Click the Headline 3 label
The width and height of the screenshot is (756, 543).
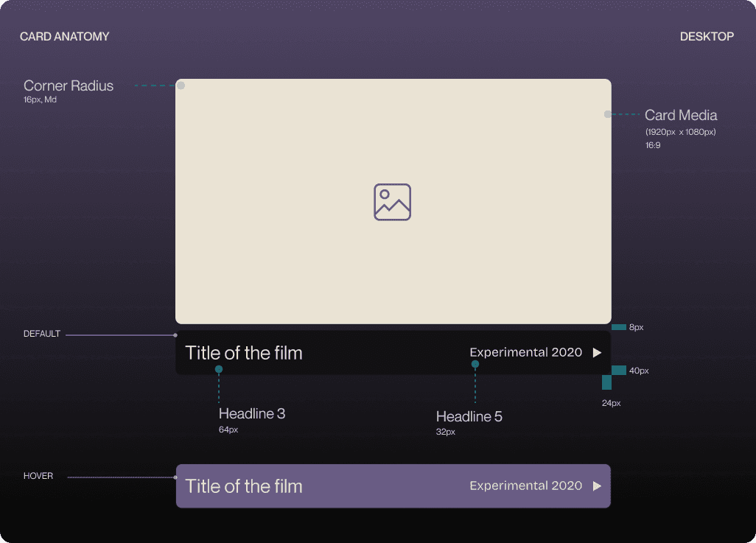point(252,414)
